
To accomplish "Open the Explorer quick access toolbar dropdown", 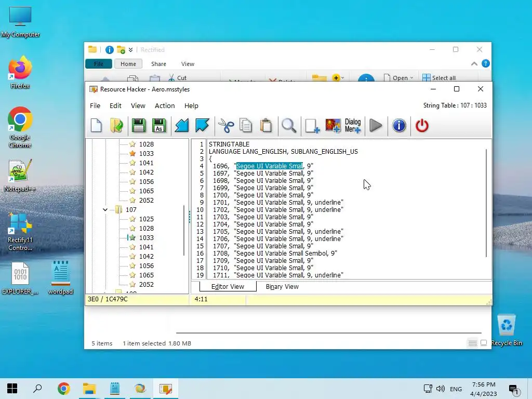I will (130, 50).
